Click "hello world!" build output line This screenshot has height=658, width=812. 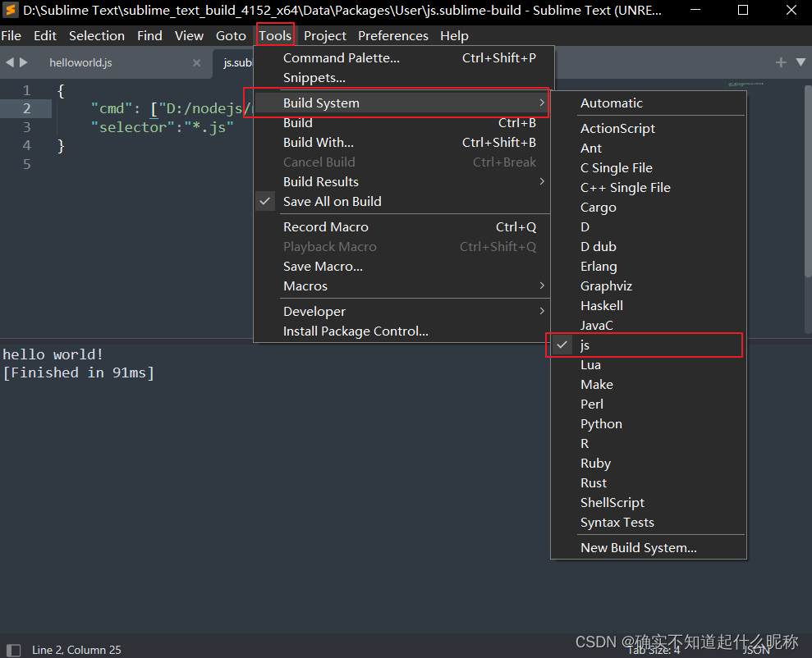(x=53, y=354)
